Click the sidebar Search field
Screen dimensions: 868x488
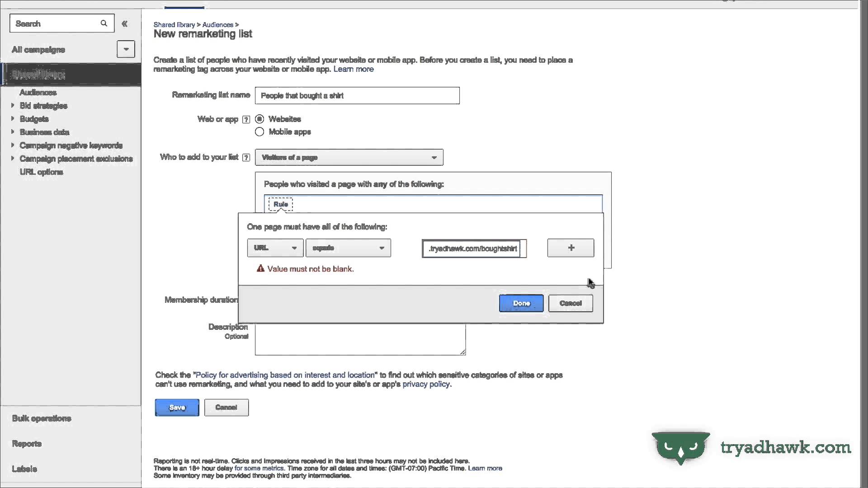61,23
